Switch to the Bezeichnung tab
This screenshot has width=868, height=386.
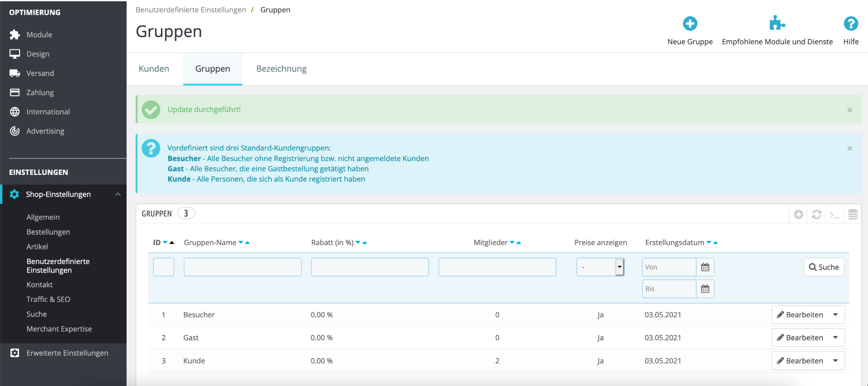282,69
